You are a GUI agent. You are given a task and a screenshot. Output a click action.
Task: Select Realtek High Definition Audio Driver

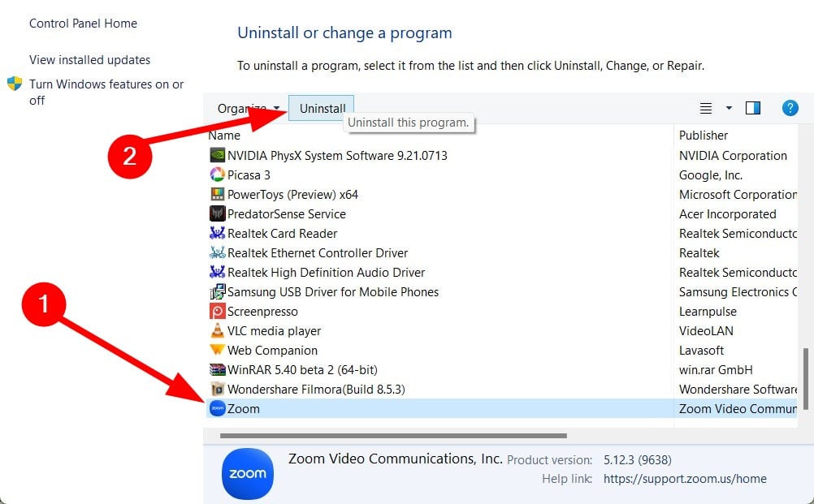pos(326,272)
